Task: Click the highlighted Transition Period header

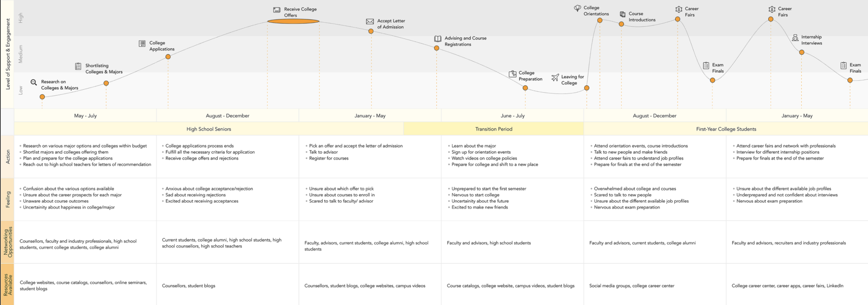Action: point(494,129)
